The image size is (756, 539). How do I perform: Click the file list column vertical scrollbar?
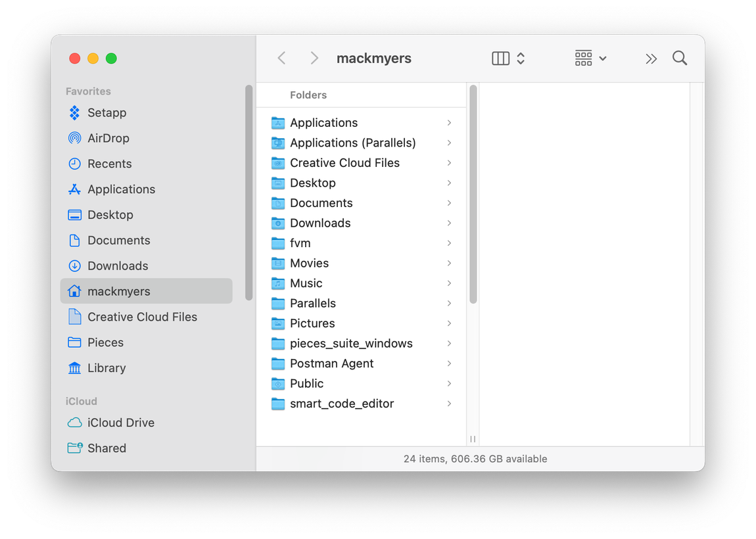[473, 197]
